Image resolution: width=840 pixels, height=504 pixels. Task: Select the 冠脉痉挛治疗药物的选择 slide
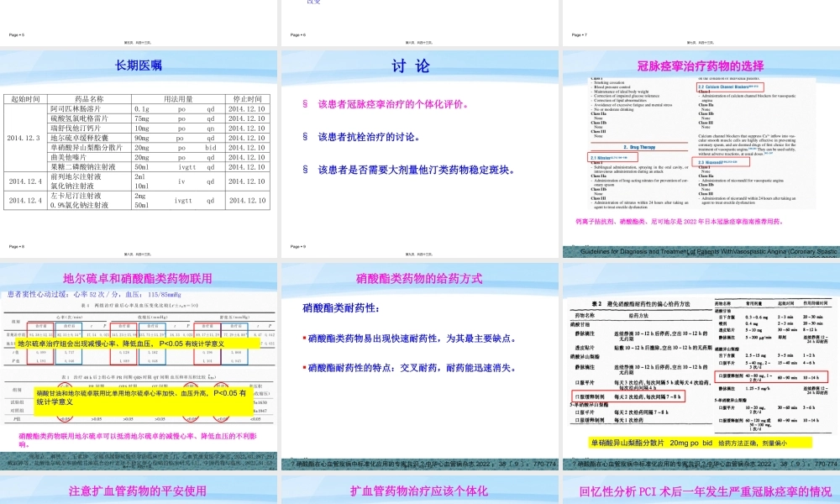click(700, 67)
